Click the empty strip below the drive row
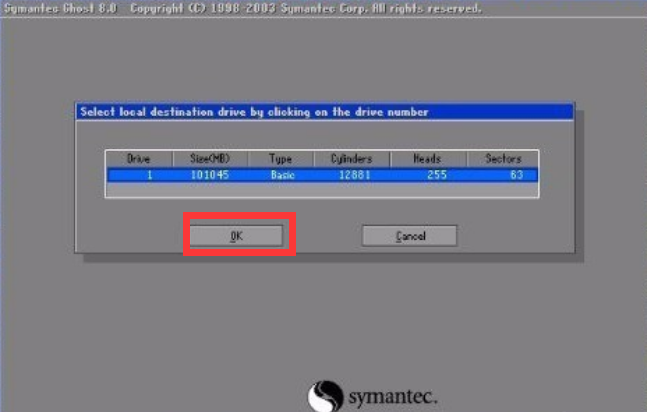 tap(322, 187)
